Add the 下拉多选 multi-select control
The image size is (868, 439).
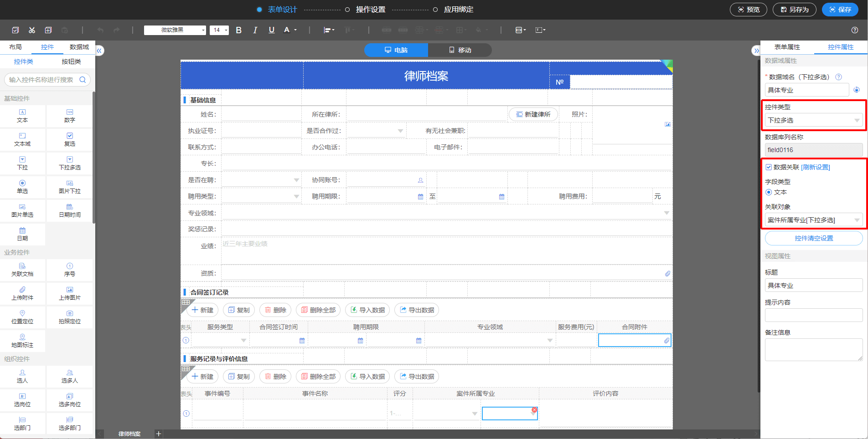coord(70,163)
